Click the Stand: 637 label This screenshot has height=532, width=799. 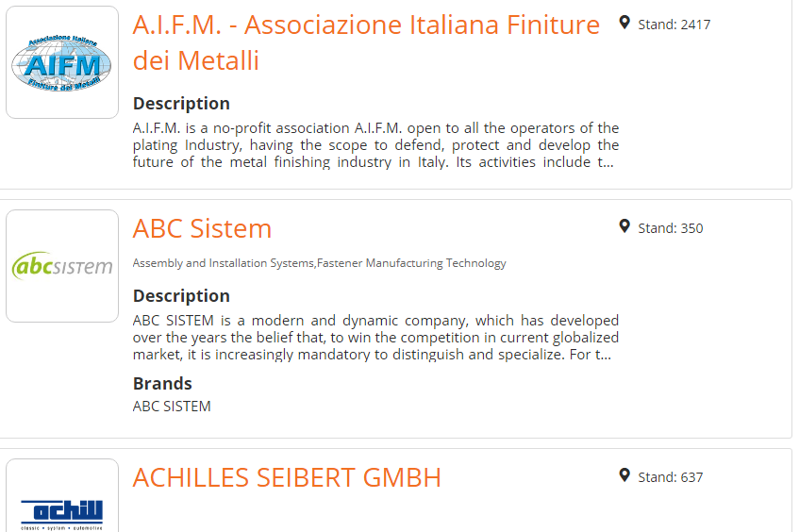click(670, 477)
